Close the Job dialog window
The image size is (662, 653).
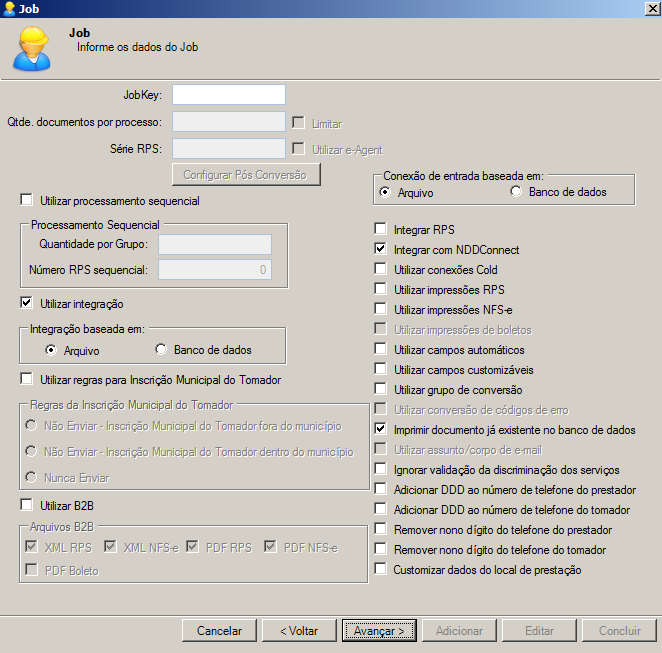click(x=652, y=8)
